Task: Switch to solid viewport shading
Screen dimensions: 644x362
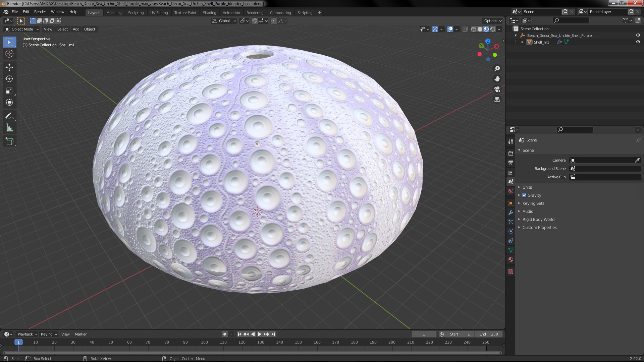Action: point(480,29)
